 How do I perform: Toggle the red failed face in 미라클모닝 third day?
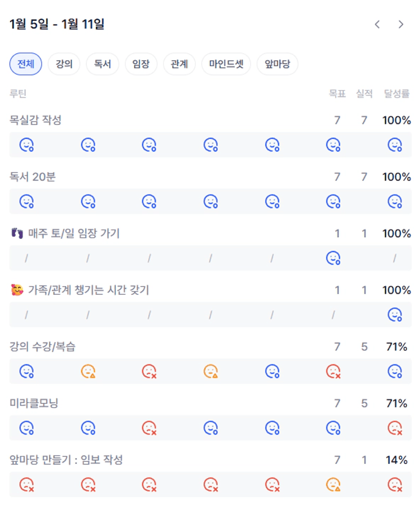tap(149, 428)
